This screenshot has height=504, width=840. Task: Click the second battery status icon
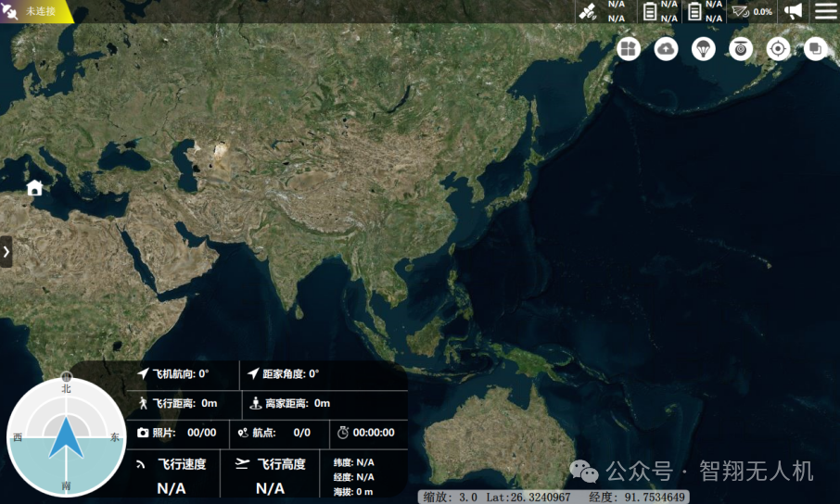pos(694,11)
